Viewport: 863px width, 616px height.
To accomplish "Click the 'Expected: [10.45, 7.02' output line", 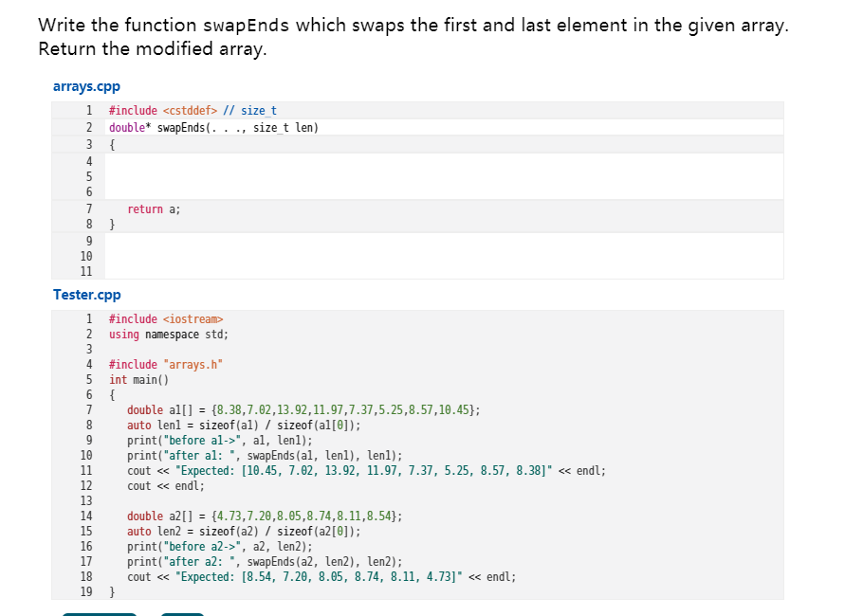I will coord(366,471).
